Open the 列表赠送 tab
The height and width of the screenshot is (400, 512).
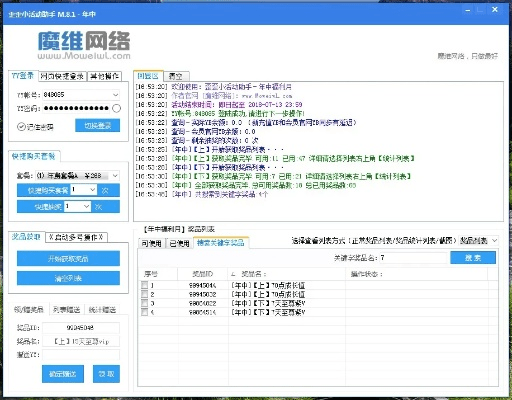coord(67,310)
